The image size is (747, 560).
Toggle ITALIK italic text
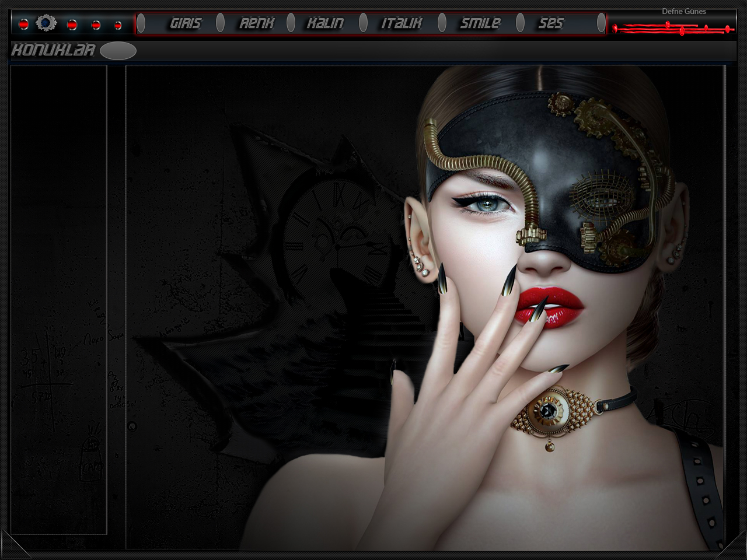pos(401,23)
